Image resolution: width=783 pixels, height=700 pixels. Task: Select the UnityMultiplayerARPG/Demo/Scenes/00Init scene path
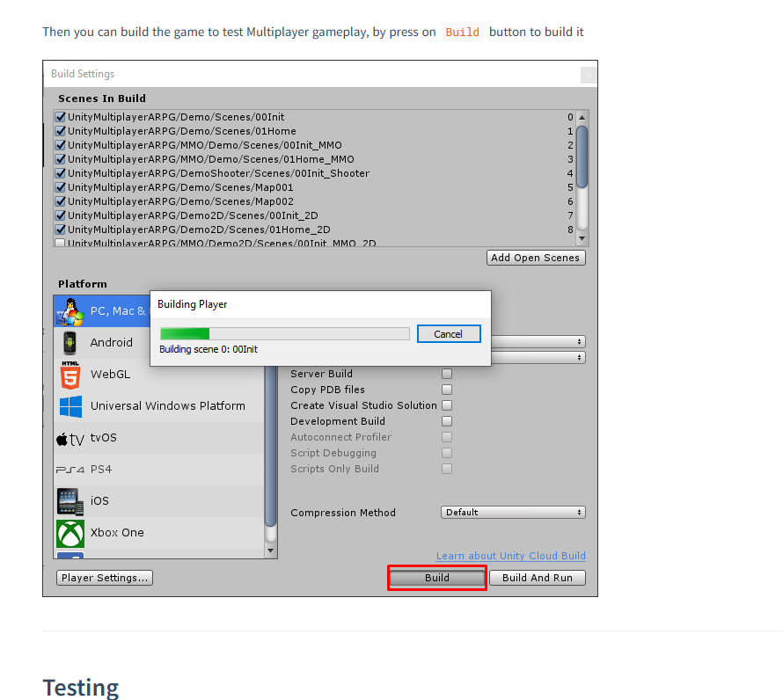click(176, 117)
